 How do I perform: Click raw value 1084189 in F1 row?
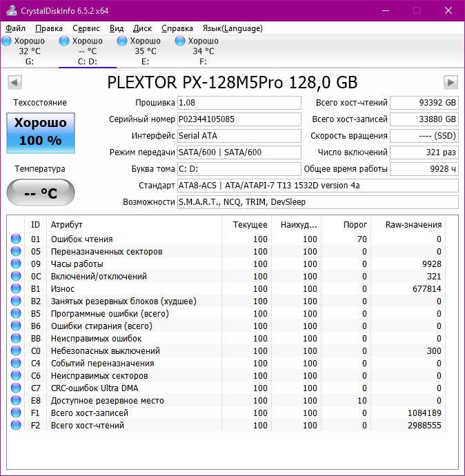(424, 413)
